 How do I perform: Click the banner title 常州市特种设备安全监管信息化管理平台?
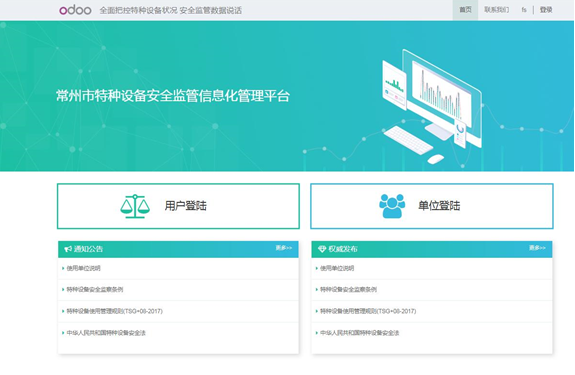(x=173, y=96)
